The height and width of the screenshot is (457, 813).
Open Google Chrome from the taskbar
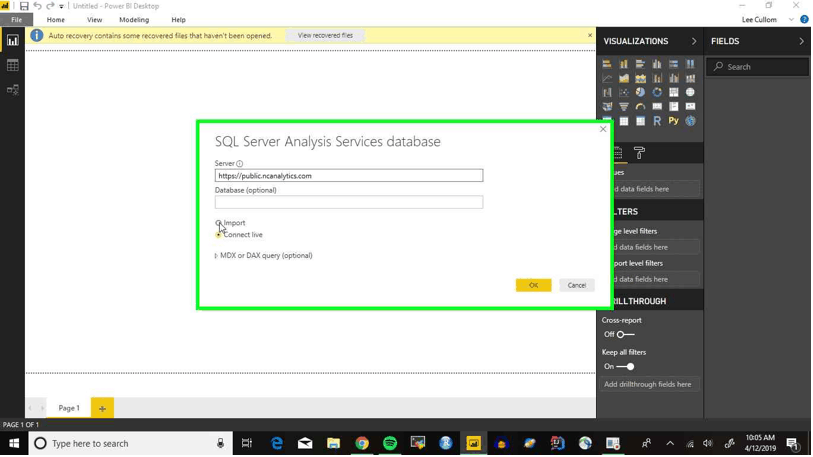362,444
